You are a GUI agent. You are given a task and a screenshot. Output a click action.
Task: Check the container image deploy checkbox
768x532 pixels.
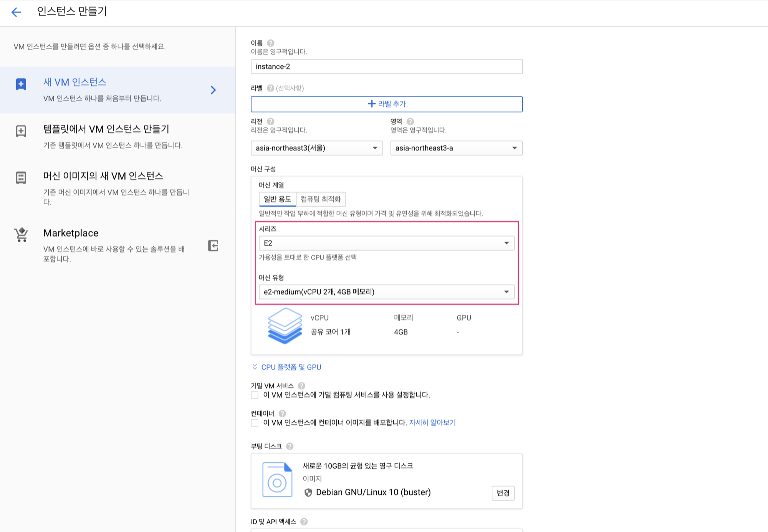(x=255, y=423)
